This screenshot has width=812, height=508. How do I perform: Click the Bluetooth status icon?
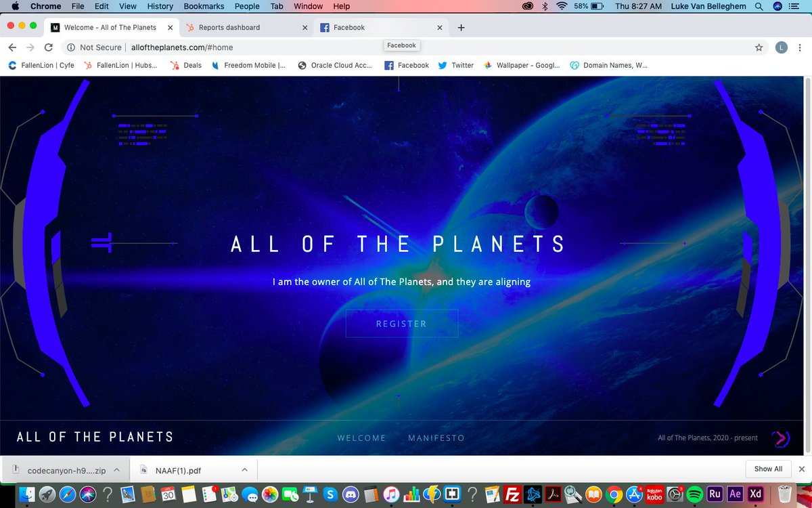pyautogui.click(x=544, y=6)
